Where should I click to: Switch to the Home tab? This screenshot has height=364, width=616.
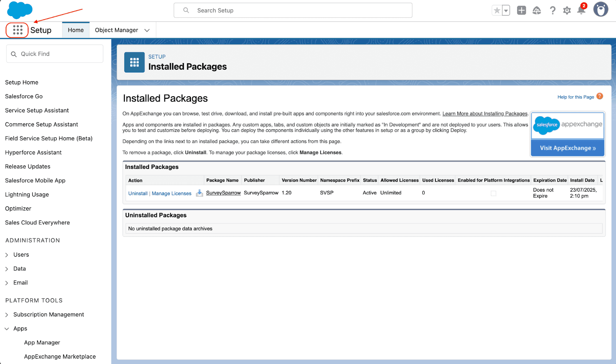click(x=76, y=30)
